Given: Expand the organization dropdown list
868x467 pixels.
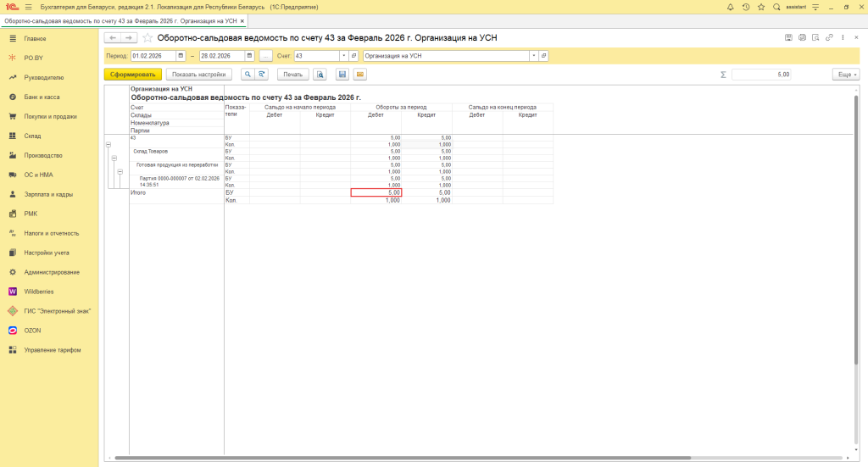Looking at the screenshot, I should click(x=533, y=56).
